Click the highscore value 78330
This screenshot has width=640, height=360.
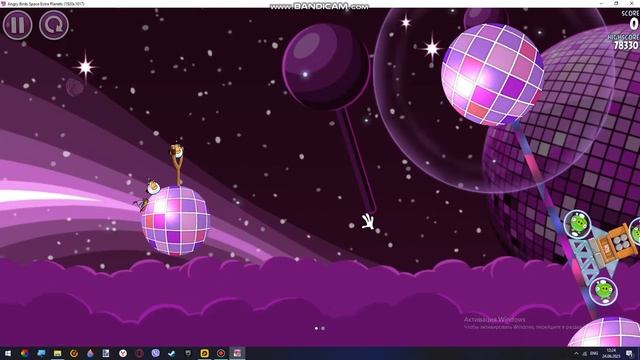click(626, 45)
